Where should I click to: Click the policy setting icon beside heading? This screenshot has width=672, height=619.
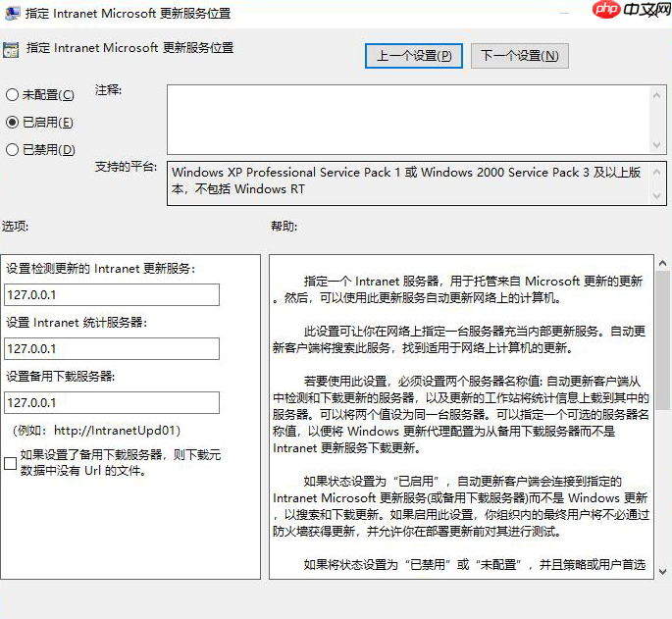(x=11, y=50)
